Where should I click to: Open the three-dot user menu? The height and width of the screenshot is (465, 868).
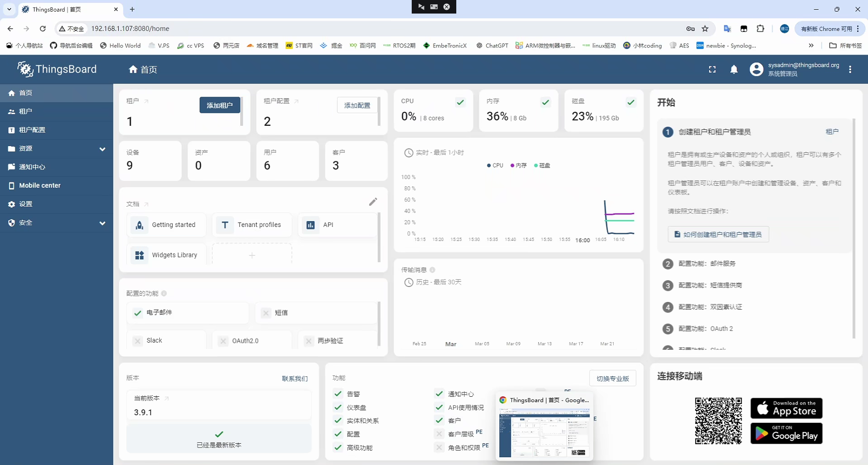click(x=850, y=70)
